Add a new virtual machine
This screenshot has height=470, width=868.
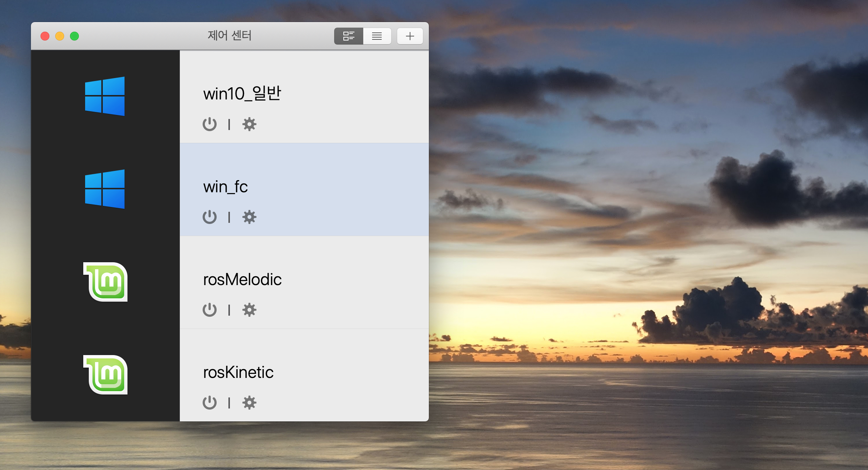(x=410, y=36)
